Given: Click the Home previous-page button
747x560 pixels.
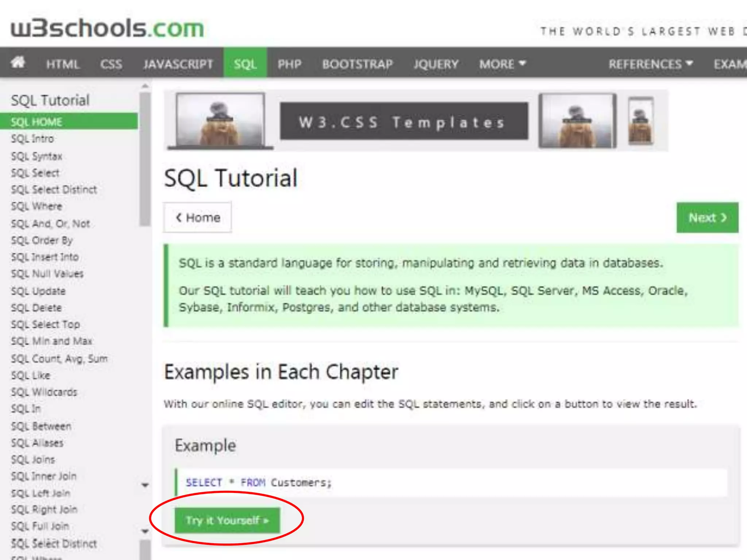Looking at the screenshot, I should 197,218.
